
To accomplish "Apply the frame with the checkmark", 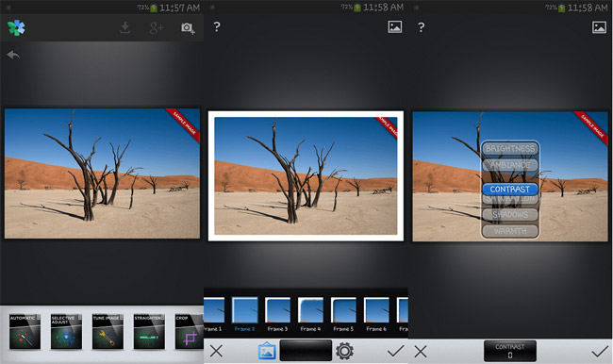I will tap(396, 351).
